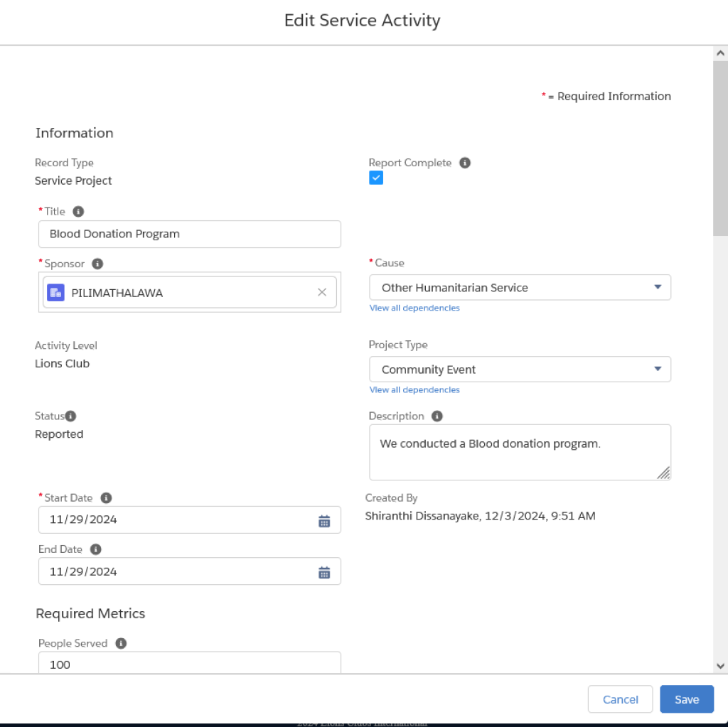The width and height of the screenshot is (728, 727).
Task: Click the Title input field
Action: (x=190, y=234)
